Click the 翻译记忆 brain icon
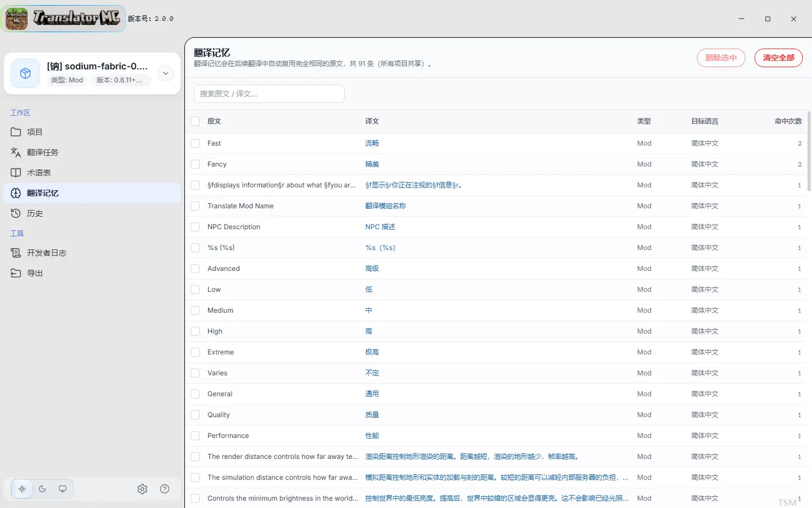The height and width of the screenshot is (508, 812). pyautogui.click(x=16, y=193)
